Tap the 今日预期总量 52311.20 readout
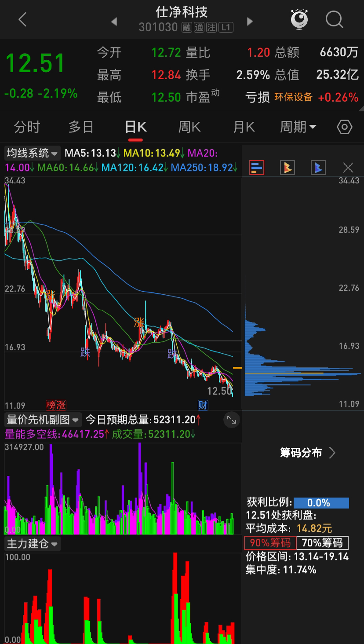The image size is (364, 644). pos(143,420)
